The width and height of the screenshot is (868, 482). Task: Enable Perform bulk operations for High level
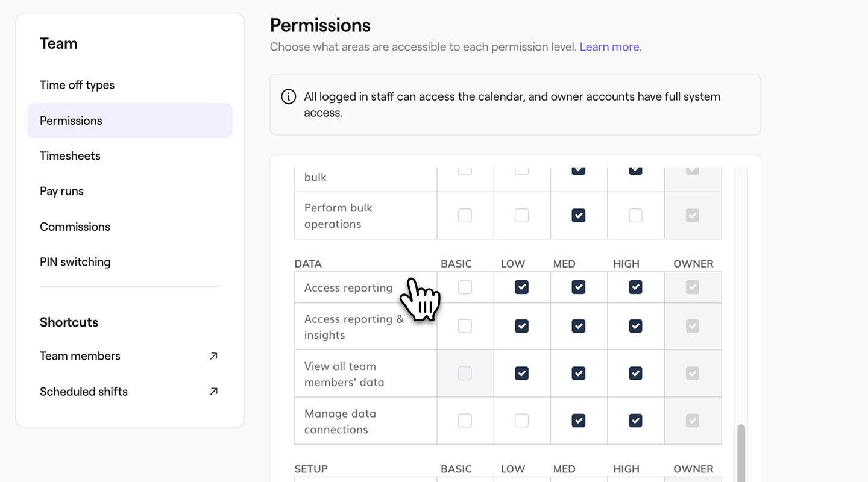[635, 216]
